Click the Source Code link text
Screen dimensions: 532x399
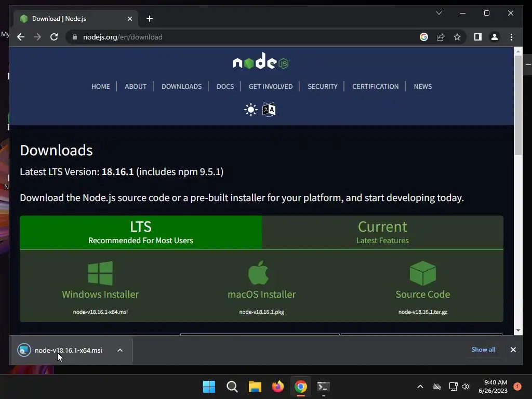[x=423, y=294]
